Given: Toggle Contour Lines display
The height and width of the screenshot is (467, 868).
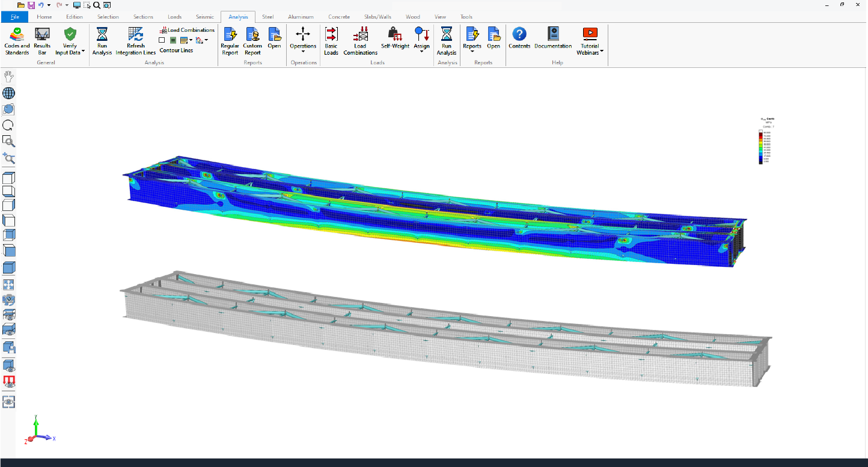Looking at the screenshot, I should 176,50.
